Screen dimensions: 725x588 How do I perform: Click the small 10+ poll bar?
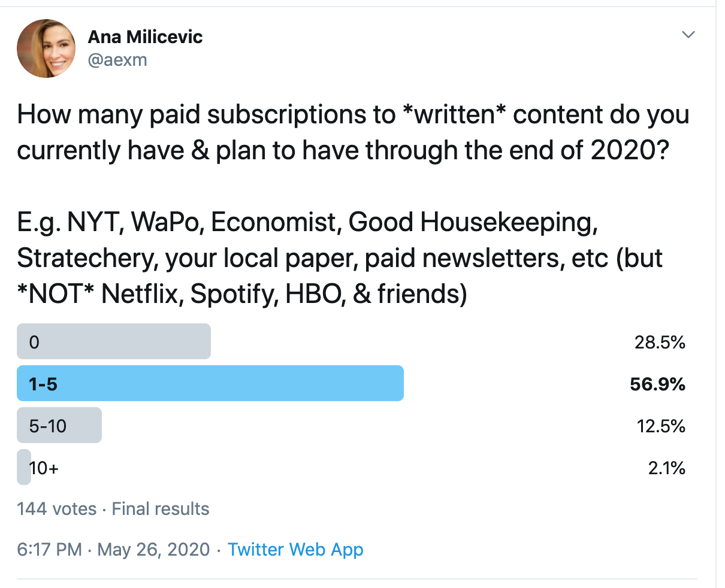click(23, 467)
